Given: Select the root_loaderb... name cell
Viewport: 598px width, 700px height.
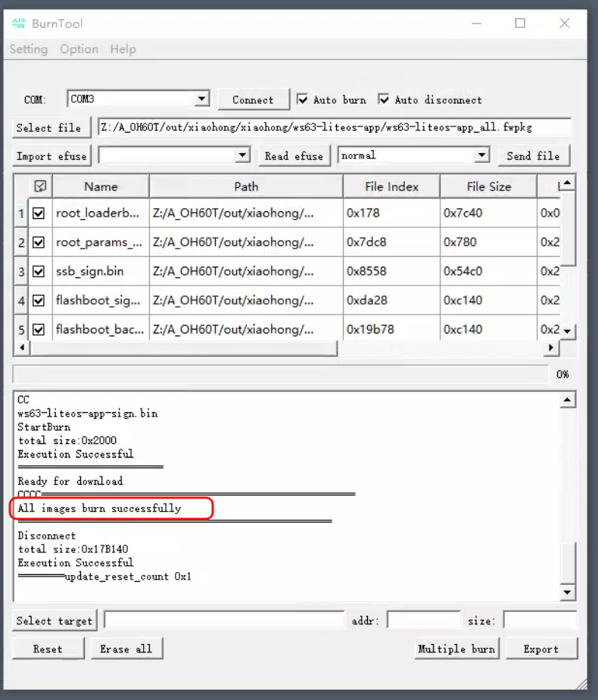Looking at the screenshot, I should [x=101, y=214].
